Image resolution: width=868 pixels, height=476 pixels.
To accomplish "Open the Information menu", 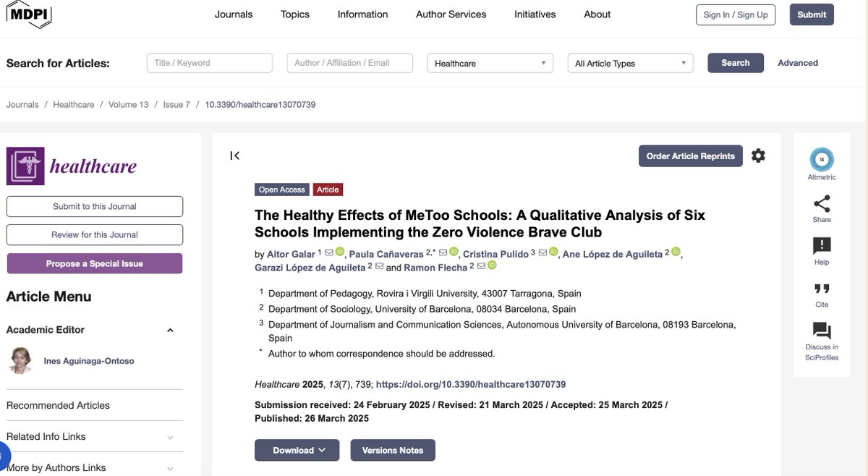I will [x=362, y=14].
